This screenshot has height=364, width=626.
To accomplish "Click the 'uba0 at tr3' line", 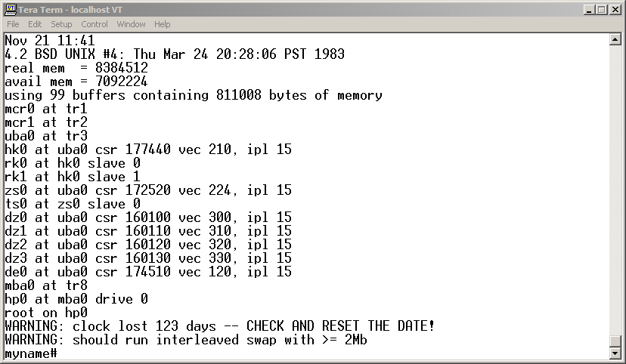I will 46,135.
